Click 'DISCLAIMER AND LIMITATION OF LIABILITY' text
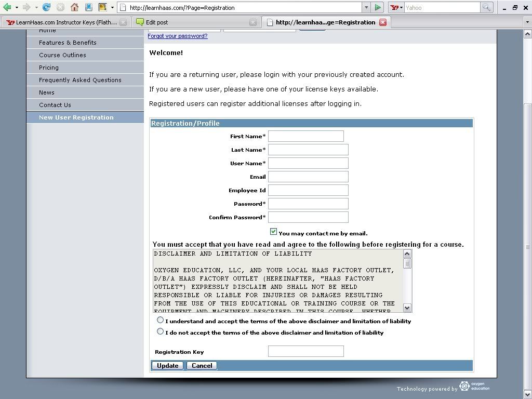Image resolution: width=532 pixels, height=399 pixels. click(x=233, y=254)
